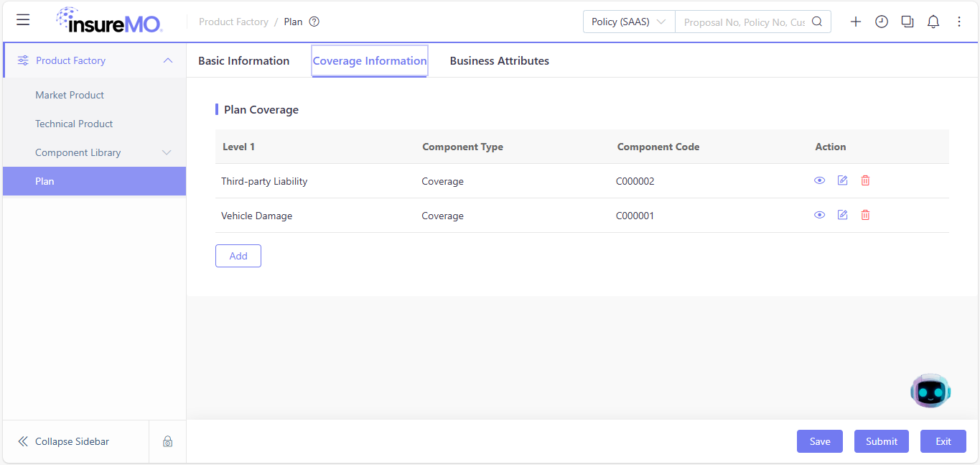This screenshot has height=465, width=980.
Task: Select the Coverage Information tab
Action: [x=370, y=61]
